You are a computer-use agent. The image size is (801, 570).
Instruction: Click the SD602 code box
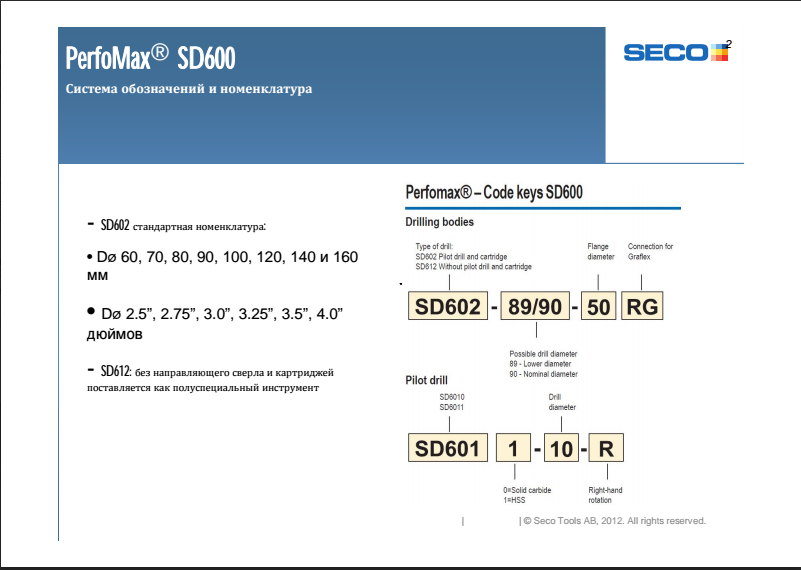[x=448, y=306]
